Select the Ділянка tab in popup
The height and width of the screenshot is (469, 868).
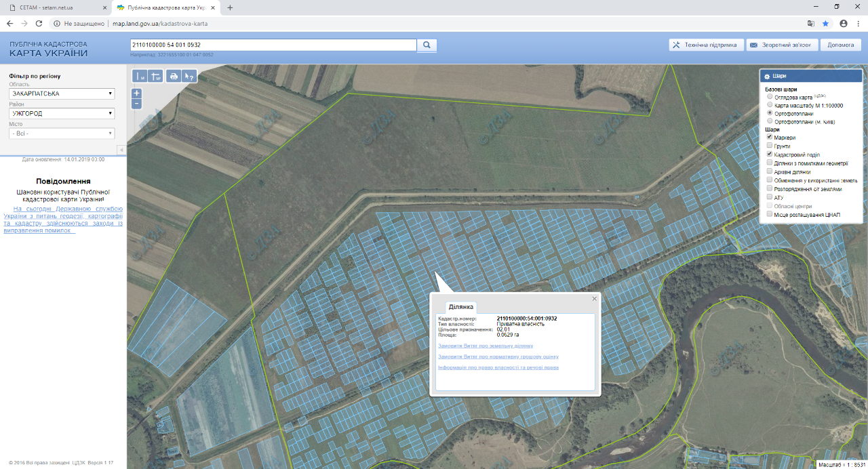pyautogui.click(x=460, y=307)
